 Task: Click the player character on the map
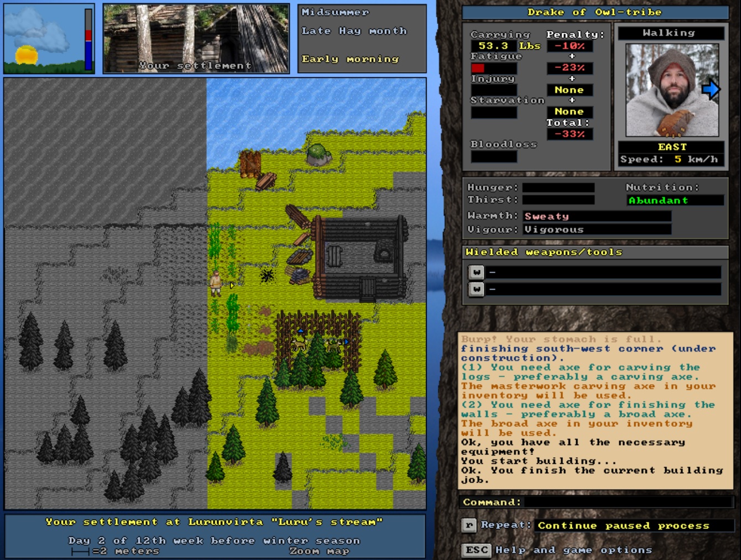tap(216, 283)
